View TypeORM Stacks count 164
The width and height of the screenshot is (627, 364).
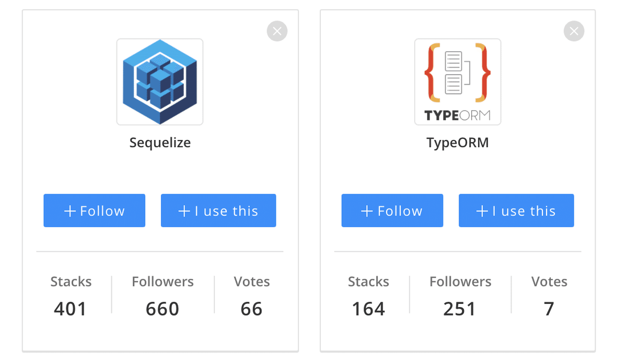pyautogui.click(x=368, y=309)
